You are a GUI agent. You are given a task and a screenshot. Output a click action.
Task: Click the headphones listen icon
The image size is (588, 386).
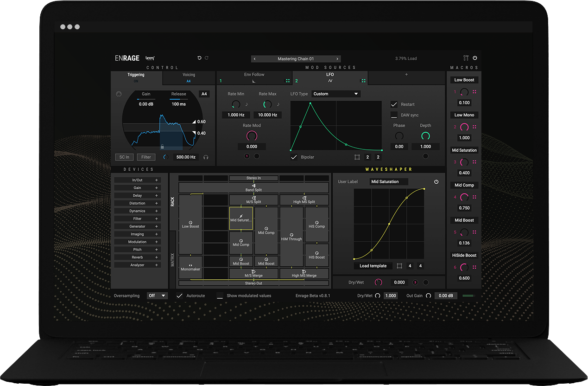click(206, 157)
